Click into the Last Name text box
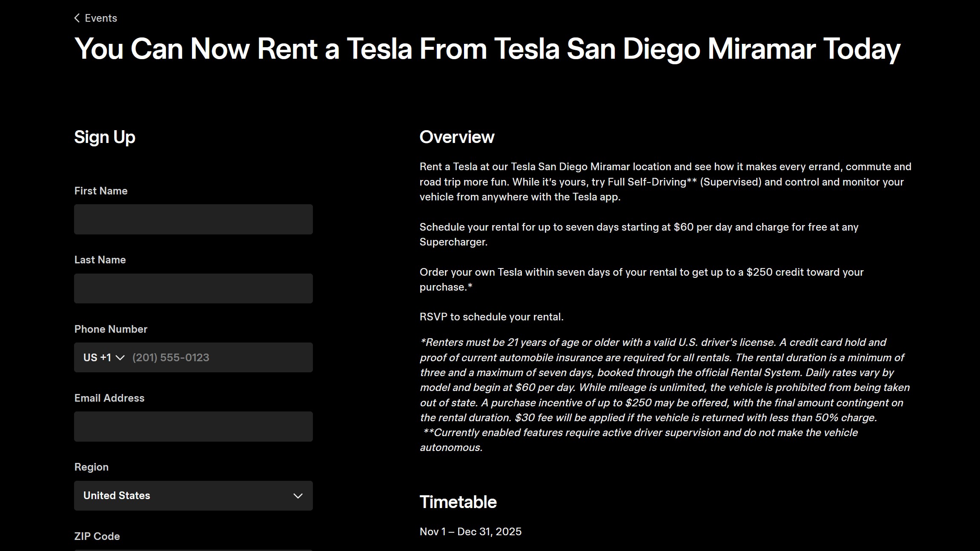The width and height of the screenshot is (980, 551). 193,288
